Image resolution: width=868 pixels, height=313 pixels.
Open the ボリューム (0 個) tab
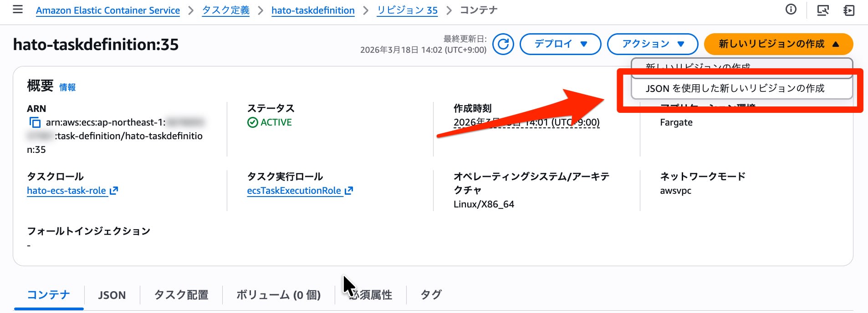[x=278, y=295]
